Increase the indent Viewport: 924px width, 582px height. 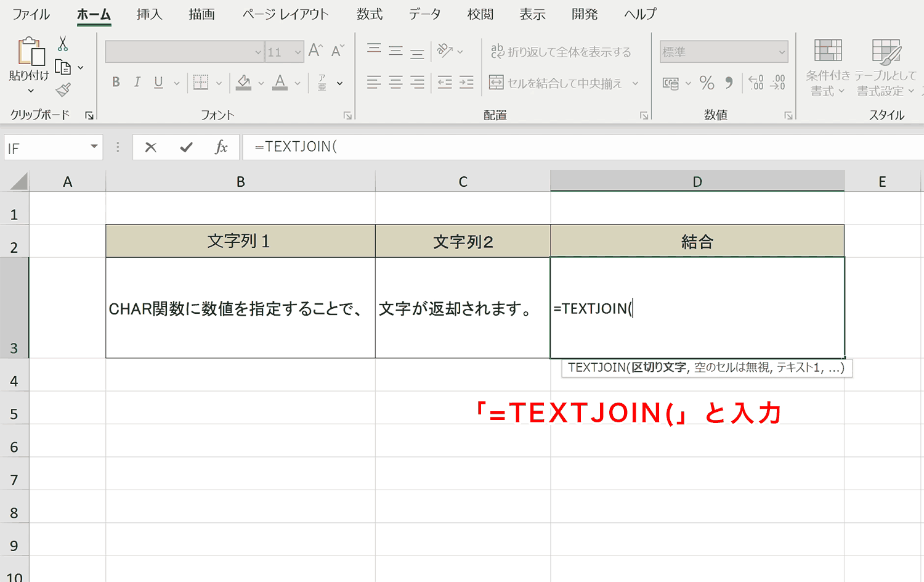pyautogui.click(x=466, y=82)
